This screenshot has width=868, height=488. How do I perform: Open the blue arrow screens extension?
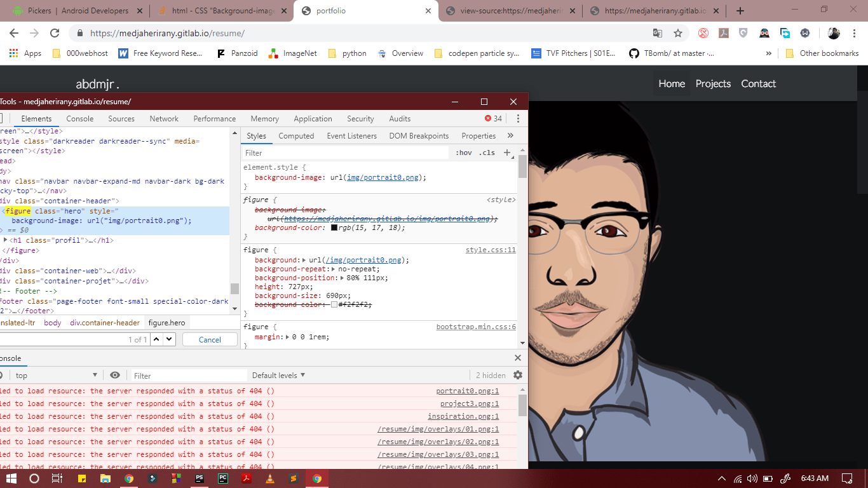click(x=785, y=33)
